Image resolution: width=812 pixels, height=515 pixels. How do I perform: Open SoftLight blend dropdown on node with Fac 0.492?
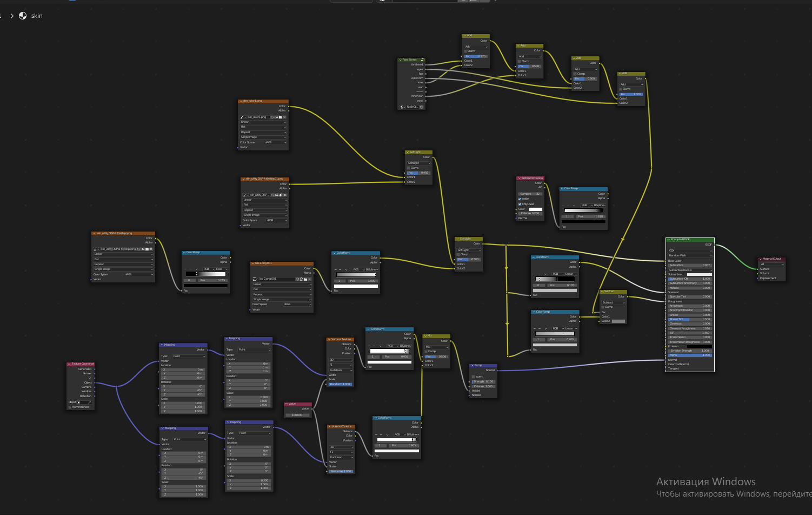point(419,163)
